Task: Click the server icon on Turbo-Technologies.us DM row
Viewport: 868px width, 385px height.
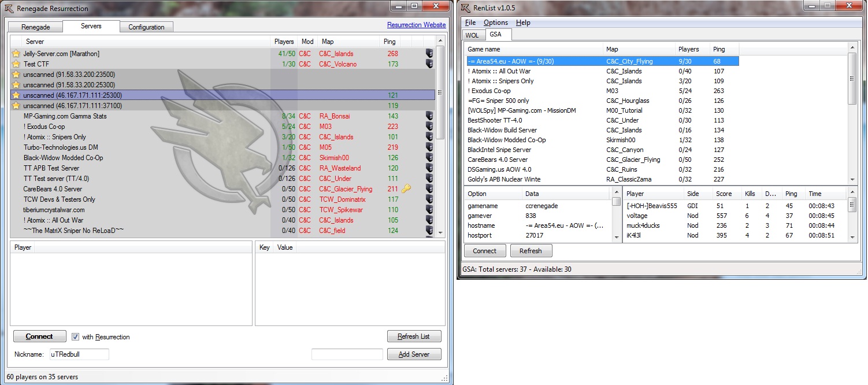Action: click(x=429, y=147)
